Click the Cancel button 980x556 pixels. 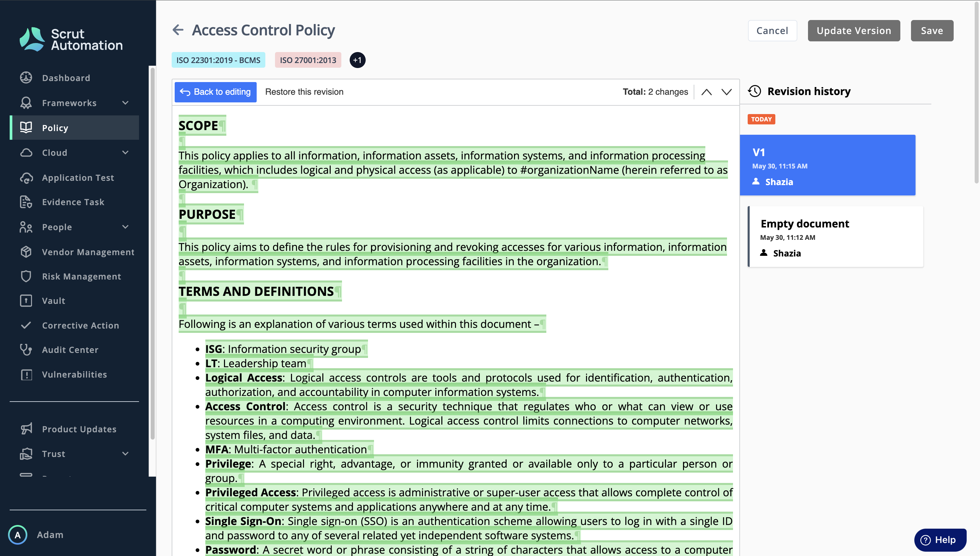point(772,31)
